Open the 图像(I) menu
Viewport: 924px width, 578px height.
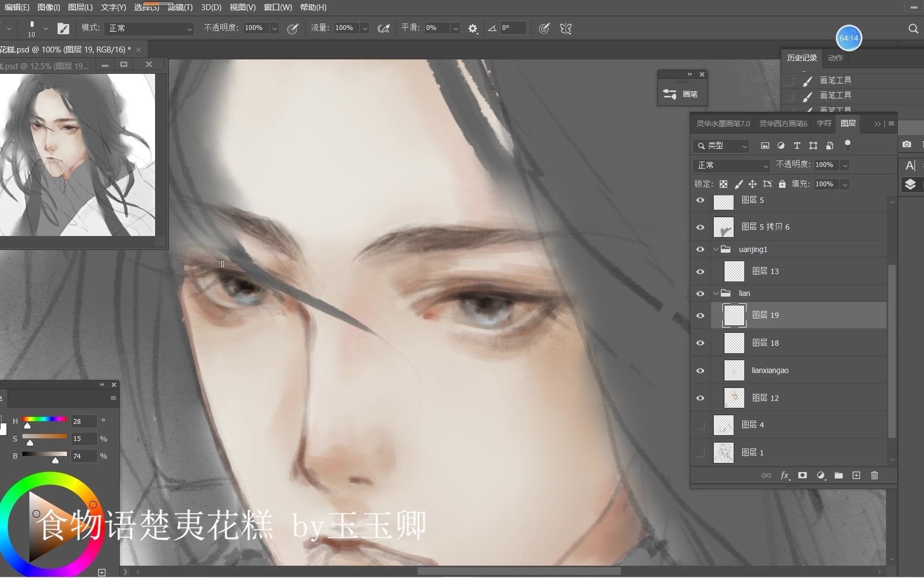tap(49, 7)
